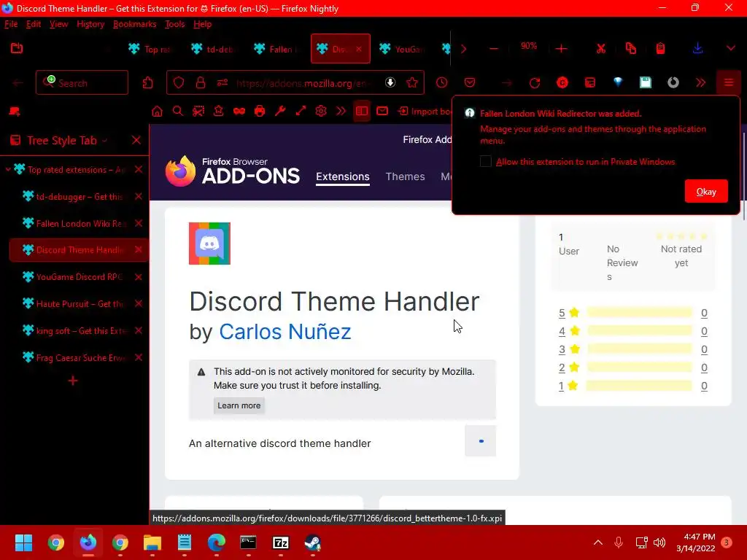Click the Paste clipboard toolbar icon
Image resolution: width=747 pixels, height=560 pixels.
click(x=660, y=49)
